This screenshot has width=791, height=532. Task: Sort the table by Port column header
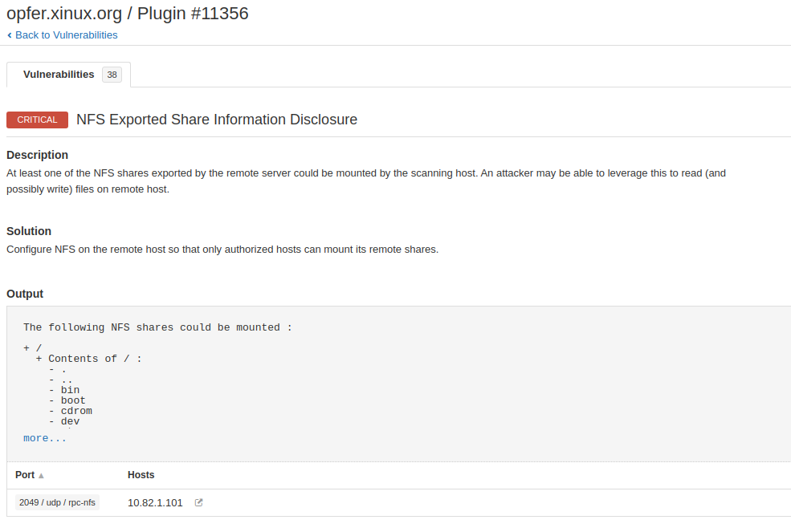coord(25,475)
